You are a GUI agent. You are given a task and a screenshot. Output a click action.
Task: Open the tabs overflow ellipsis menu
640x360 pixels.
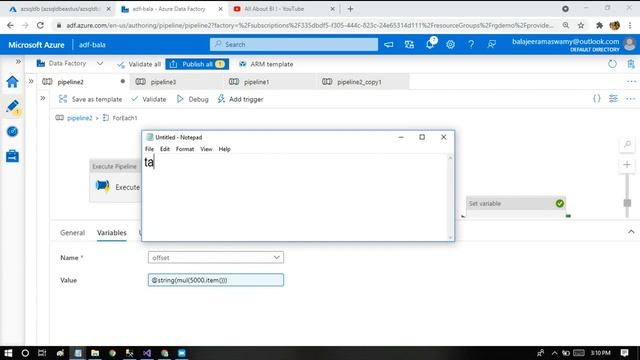click(x=631, y=82)
